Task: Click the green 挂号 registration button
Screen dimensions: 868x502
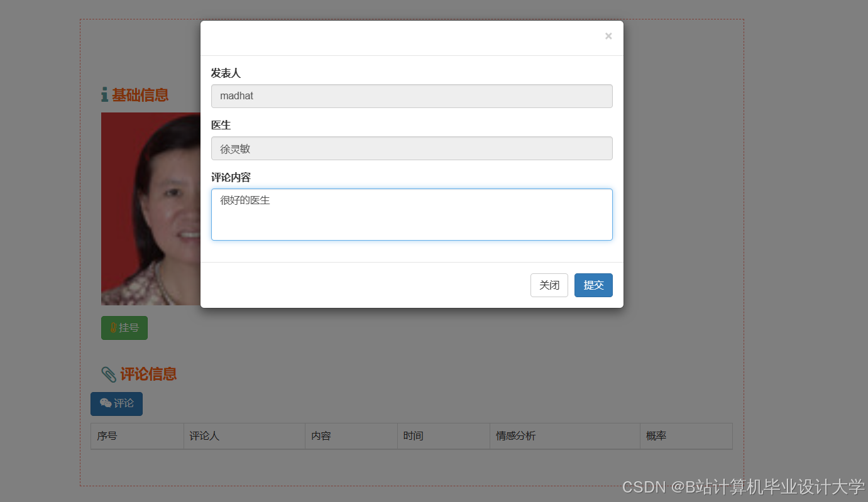Action: tap(124, 327)
